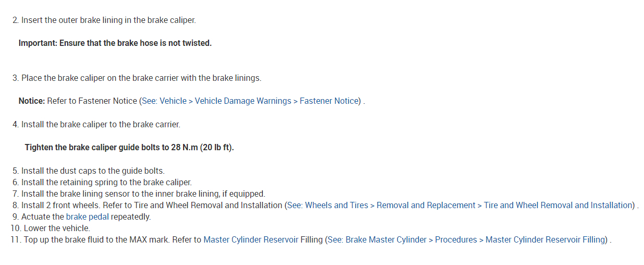Click step 4 'Install the brake caliper' text

101,124
